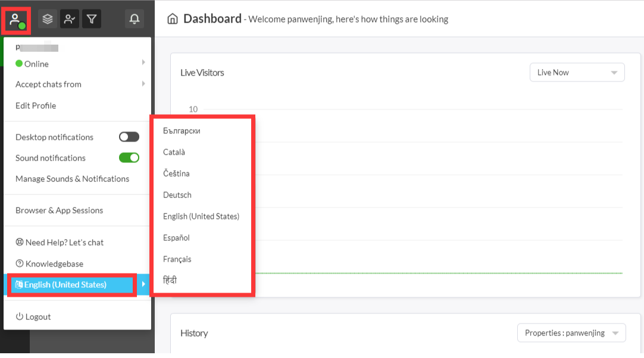
Task: Click the Logout power icon
Action: click(20, 317)
